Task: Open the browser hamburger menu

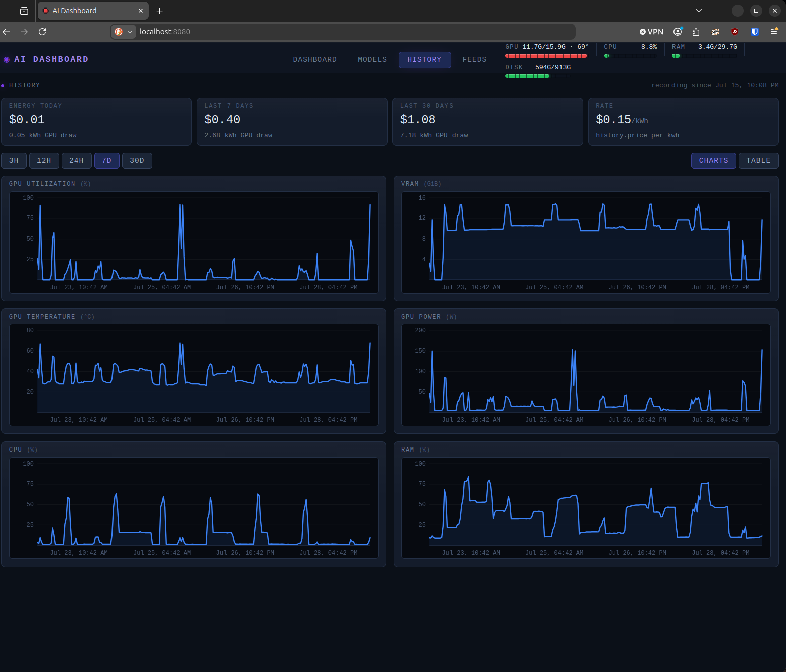Action: click(774, 32)
